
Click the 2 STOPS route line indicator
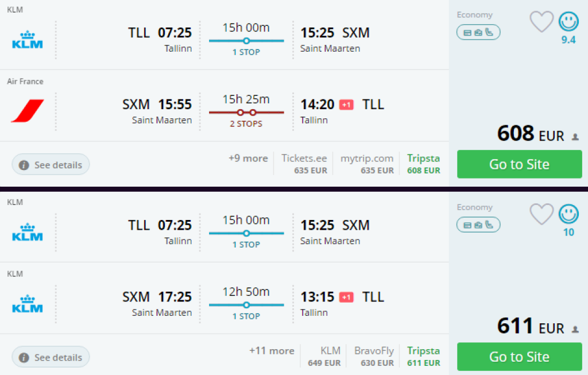246,113
